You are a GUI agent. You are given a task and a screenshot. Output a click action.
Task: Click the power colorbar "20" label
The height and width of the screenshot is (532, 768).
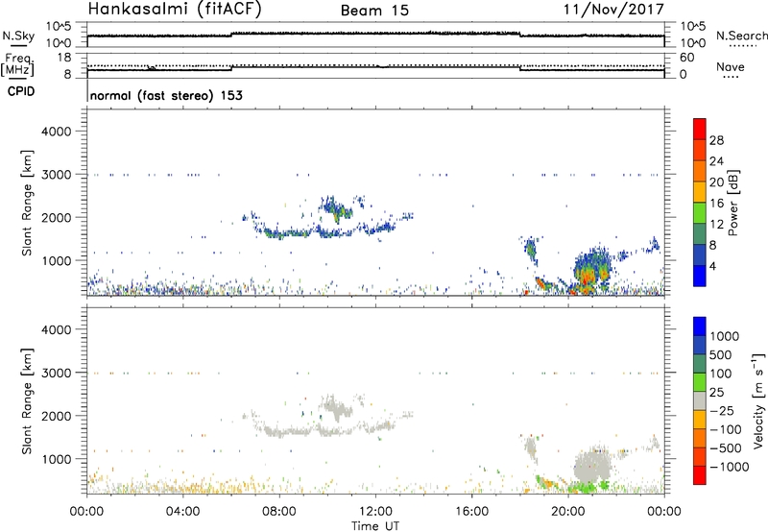coord(716,182)
